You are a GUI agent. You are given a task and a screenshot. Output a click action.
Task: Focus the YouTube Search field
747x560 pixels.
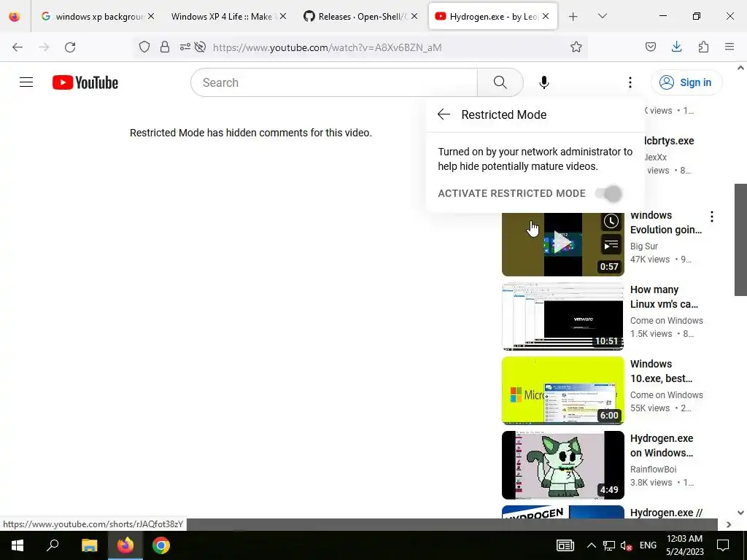pos(334,82)
